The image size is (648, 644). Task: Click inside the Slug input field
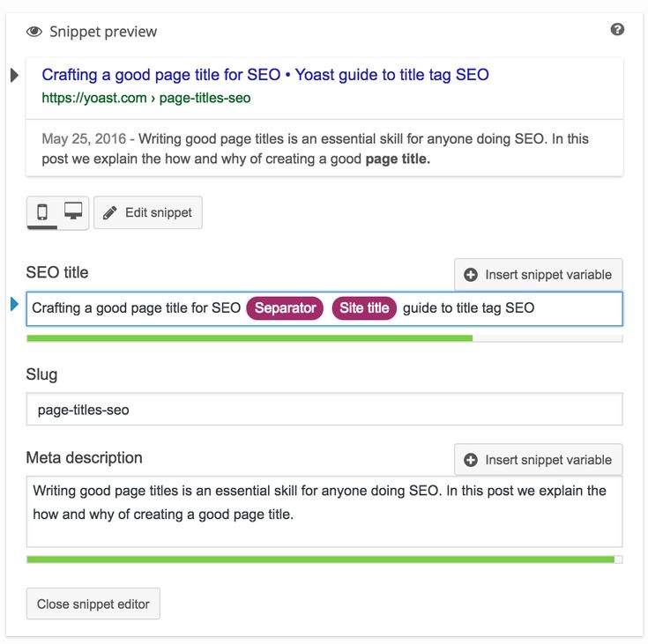point(324,410)
